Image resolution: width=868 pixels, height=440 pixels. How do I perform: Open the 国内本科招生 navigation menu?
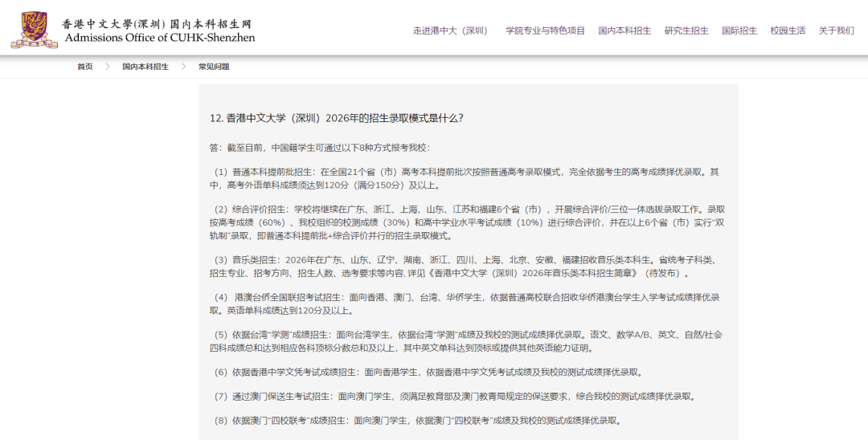(x=624, y=31)
